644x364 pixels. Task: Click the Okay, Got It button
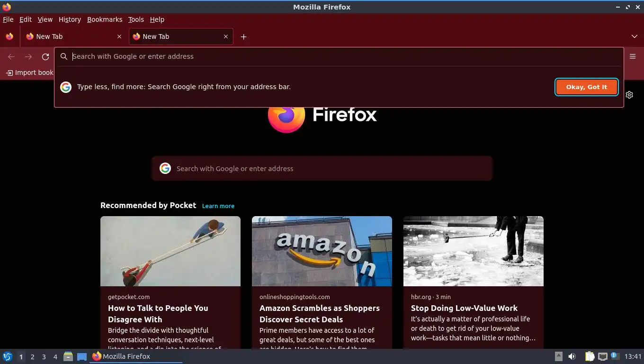point(587,87)
